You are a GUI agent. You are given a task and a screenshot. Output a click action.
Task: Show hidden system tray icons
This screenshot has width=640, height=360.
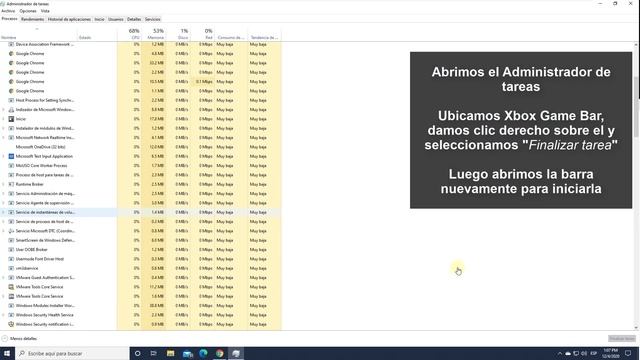(x=560, y=353)
